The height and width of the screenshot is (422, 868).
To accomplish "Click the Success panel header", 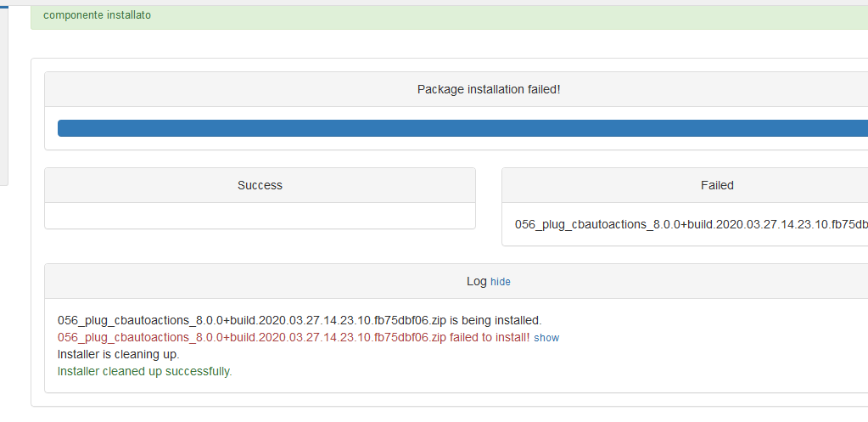I will [x=260, y=185].
